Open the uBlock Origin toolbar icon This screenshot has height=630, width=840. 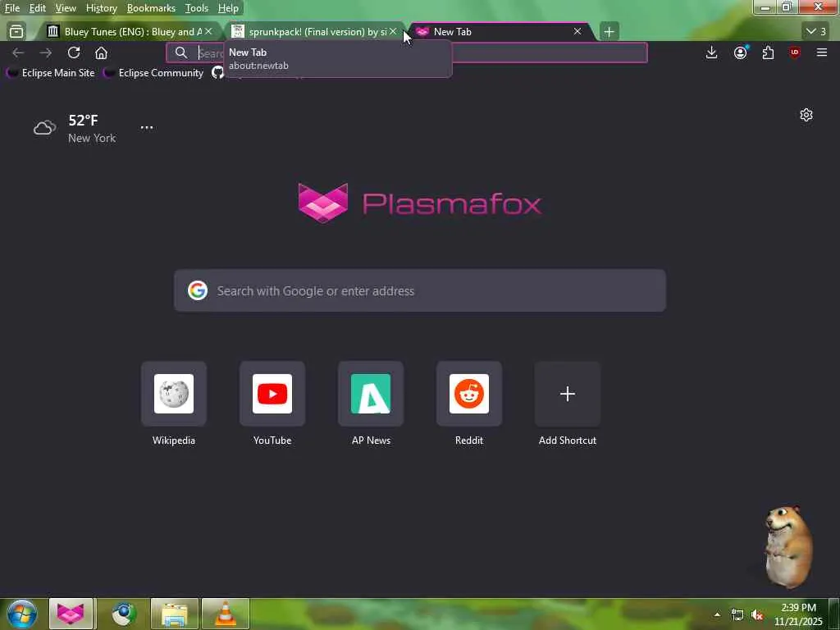click(x=794, y=52)
